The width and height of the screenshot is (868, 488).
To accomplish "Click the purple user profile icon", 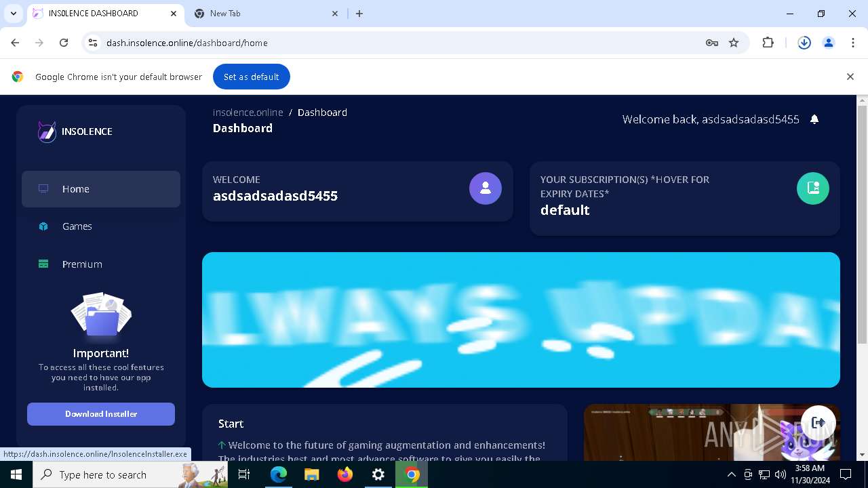I will pos(486,188).
